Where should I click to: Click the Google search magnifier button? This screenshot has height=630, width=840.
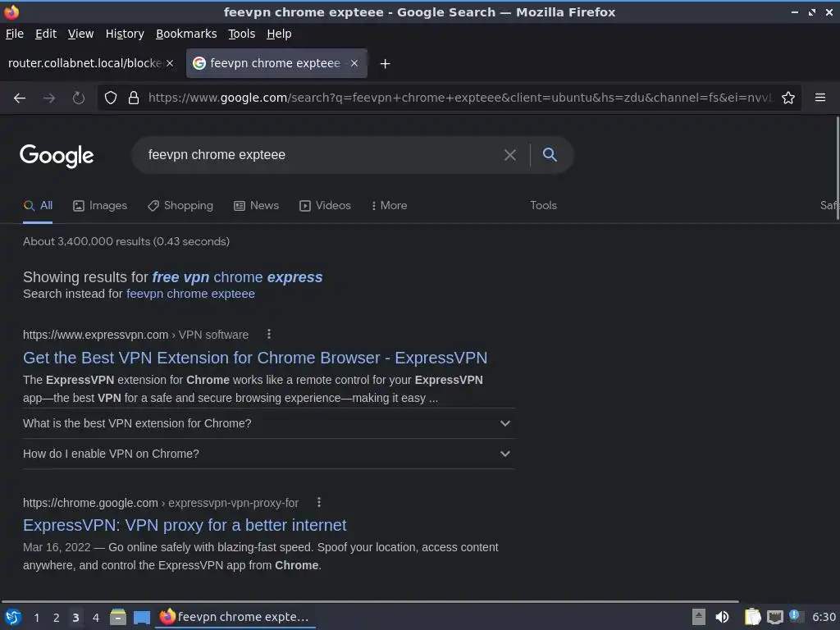click(550, 155)
